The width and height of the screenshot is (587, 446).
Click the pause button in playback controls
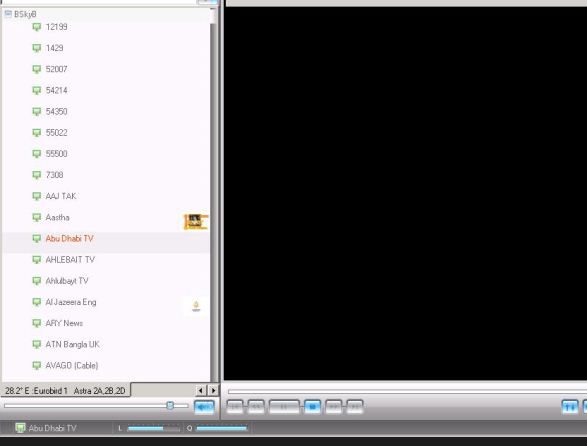(x=284, y=407)
